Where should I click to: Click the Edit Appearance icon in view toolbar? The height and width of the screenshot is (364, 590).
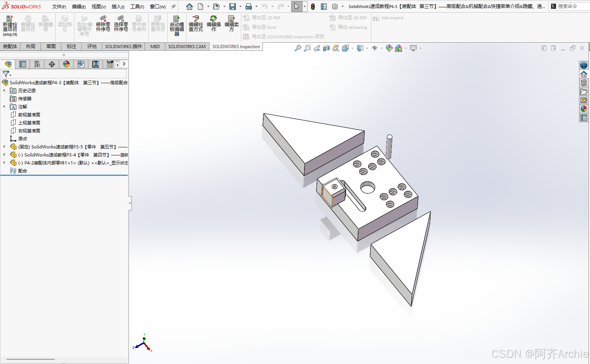click(389, 48)
